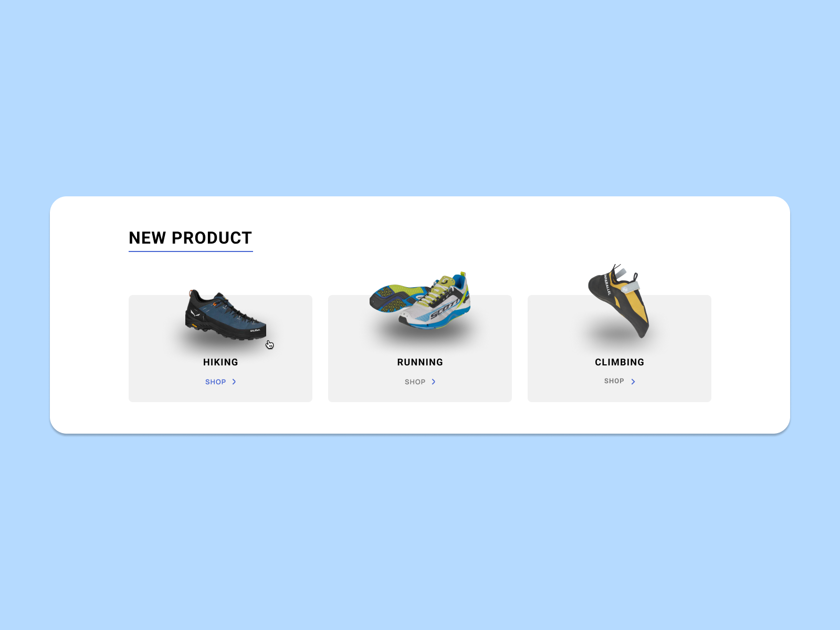Click the gray velcro strap on climbing shoe
The image size is (840, 630).
[x=630, y=288]
